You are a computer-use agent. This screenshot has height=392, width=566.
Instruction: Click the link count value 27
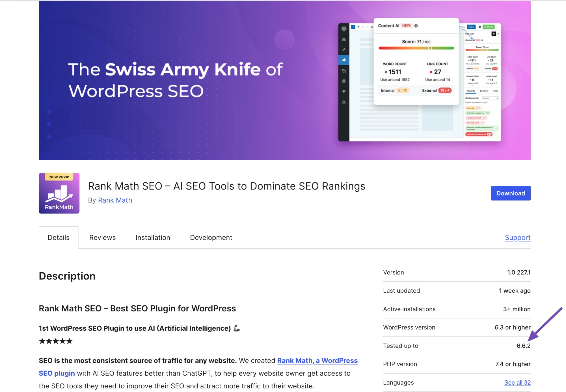[438, 72]
